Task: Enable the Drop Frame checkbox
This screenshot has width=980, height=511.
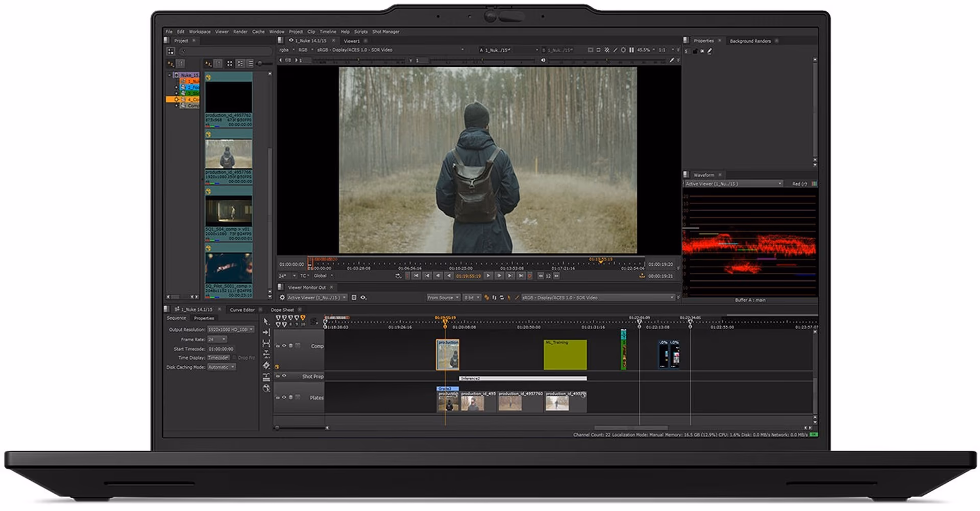Action: click(234, 358)
